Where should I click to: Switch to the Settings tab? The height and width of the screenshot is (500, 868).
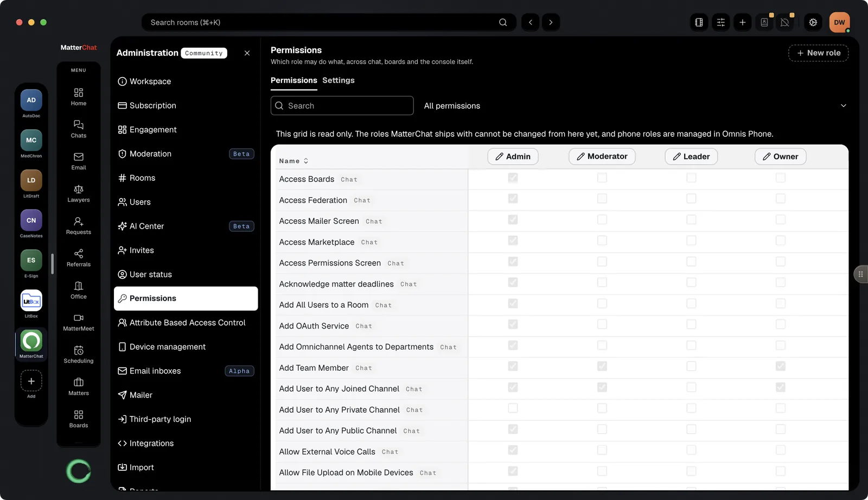tap(339, 80)
